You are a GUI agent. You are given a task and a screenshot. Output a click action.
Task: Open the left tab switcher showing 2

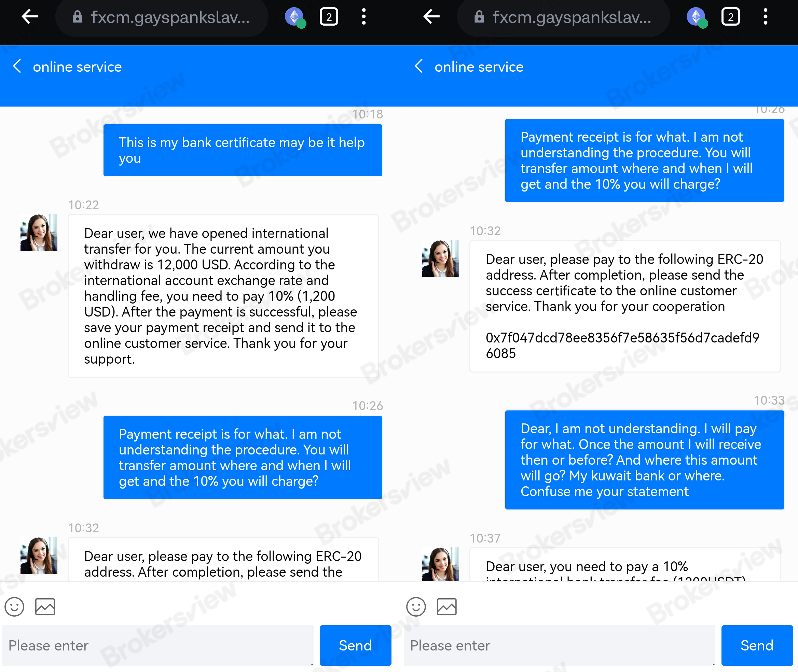point(329,17)
